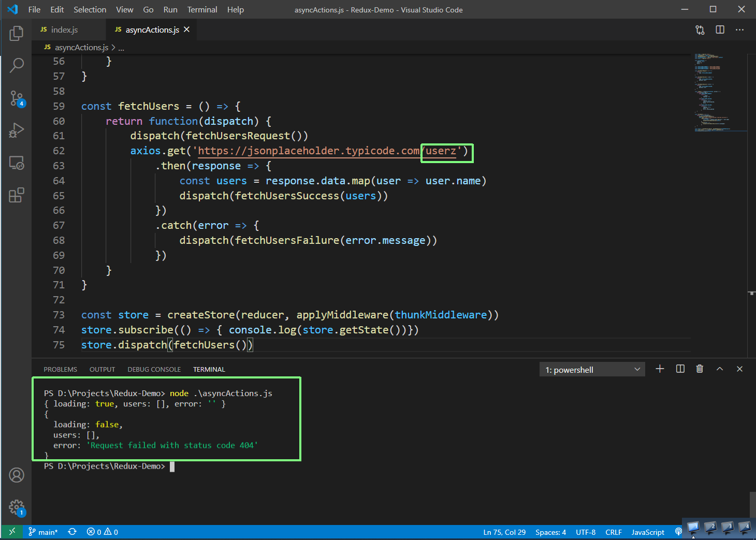Open the Extensions view
Image resolution: width=756 pixels, height=540 pixels.
[x=17, y=195]
